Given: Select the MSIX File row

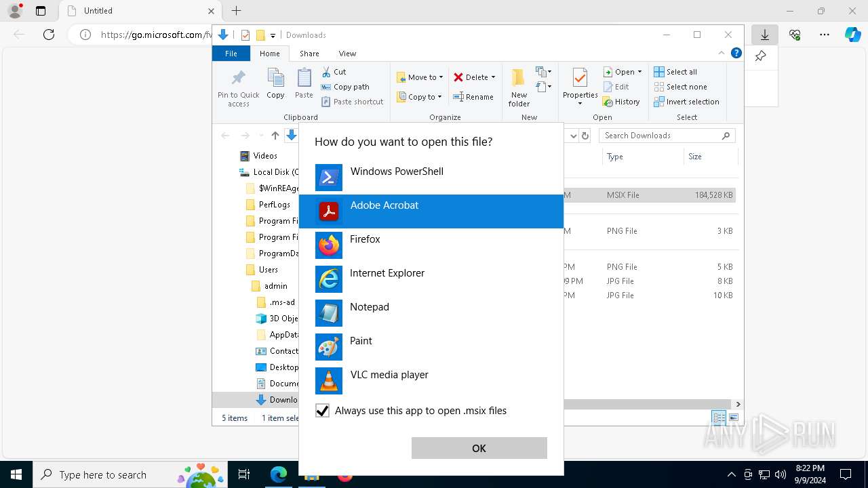Looking at the screenshot, I should coord(650,195).
